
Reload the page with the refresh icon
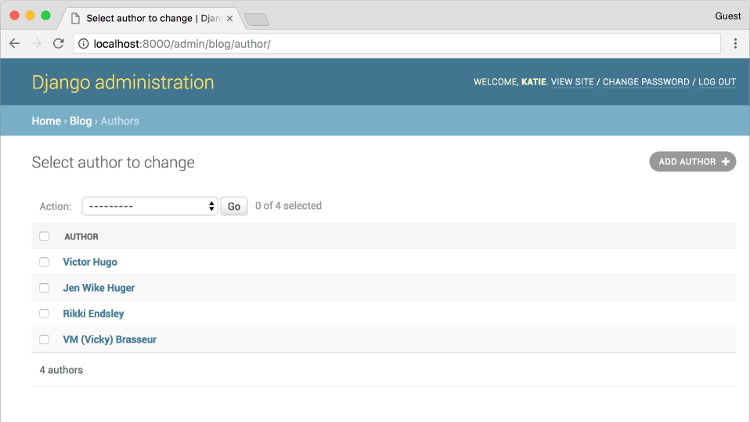pos(58,44)
